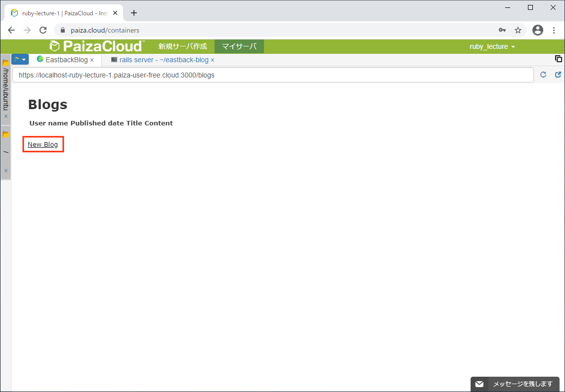
Task: Click the window arrange icon at right
Action: coord(559,59)
